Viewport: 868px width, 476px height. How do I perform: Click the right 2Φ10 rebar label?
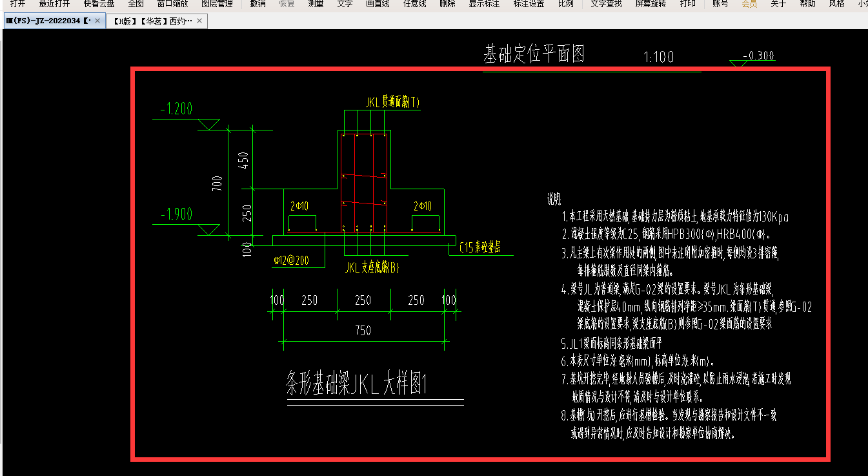pos(423,207)
